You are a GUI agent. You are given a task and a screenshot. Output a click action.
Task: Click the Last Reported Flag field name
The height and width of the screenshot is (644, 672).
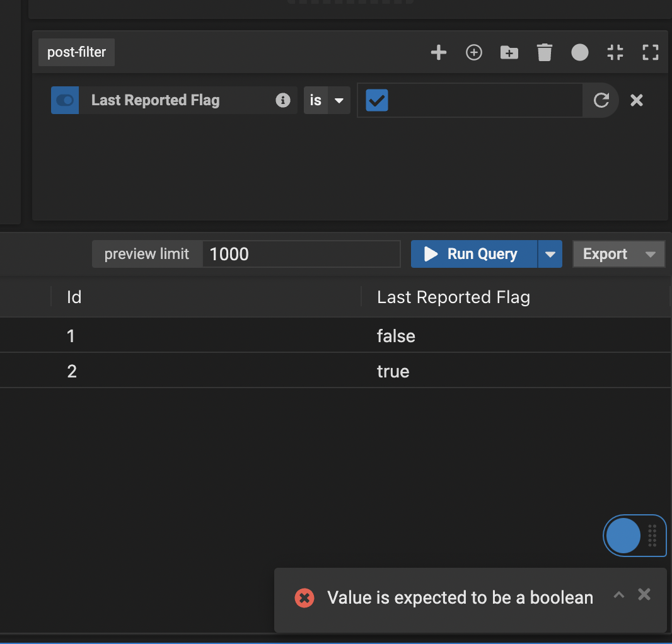[155, 100]
